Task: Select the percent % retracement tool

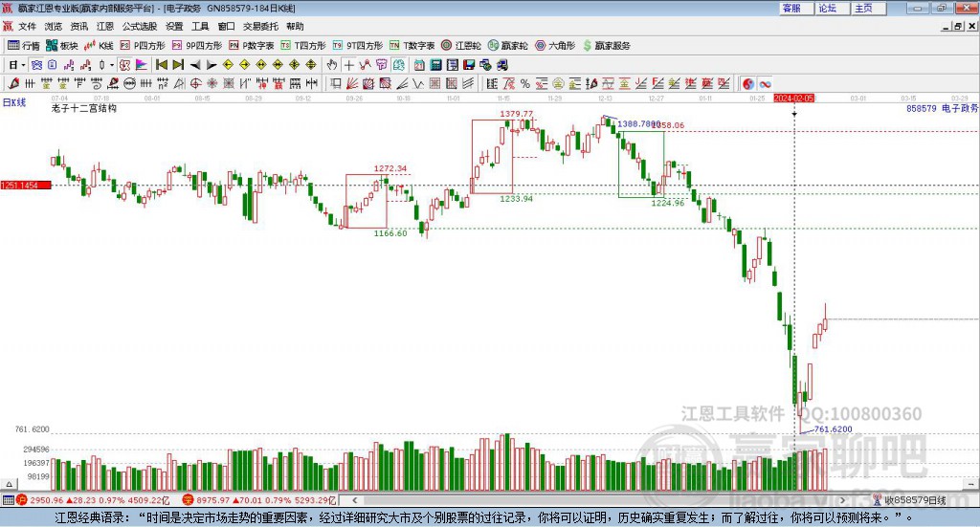Action: coord(525,83)
